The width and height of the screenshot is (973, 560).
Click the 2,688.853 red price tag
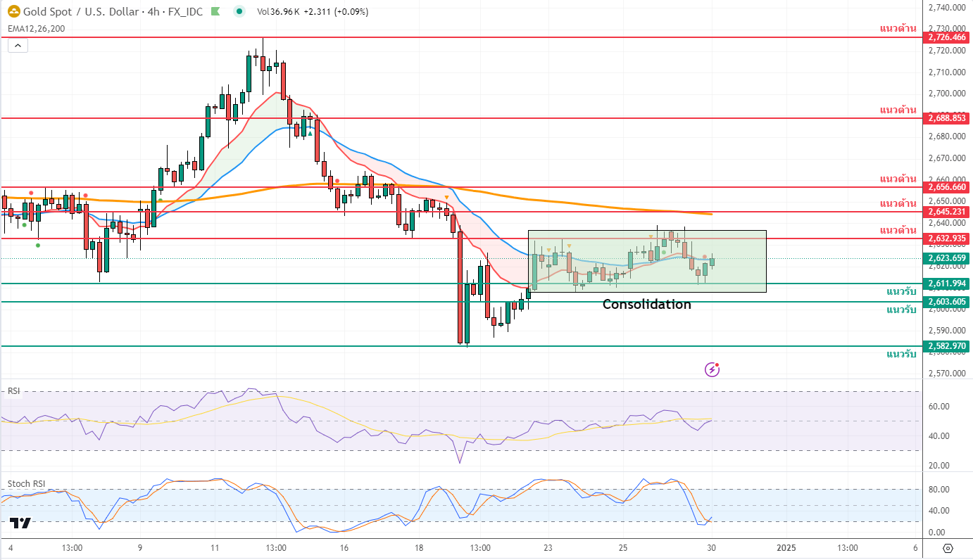[947, 118]
